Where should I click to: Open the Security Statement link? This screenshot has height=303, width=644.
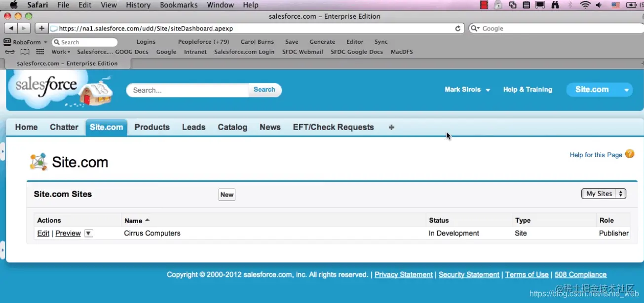click(x=469, y=274)
